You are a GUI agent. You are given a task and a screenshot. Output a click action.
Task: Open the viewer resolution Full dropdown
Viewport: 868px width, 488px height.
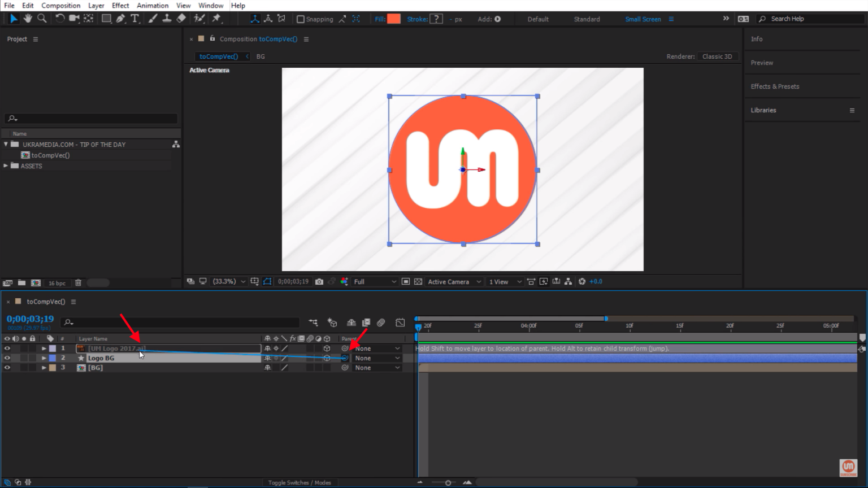tap(375, 282)
